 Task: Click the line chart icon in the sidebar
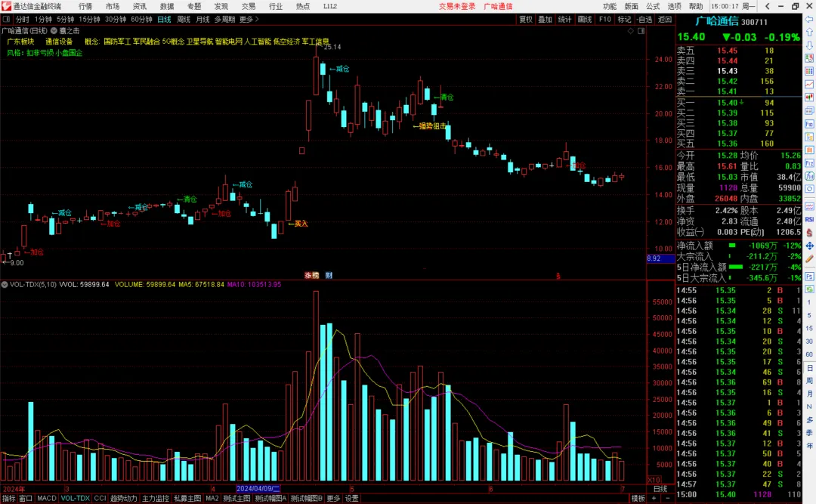coord(809,85)
